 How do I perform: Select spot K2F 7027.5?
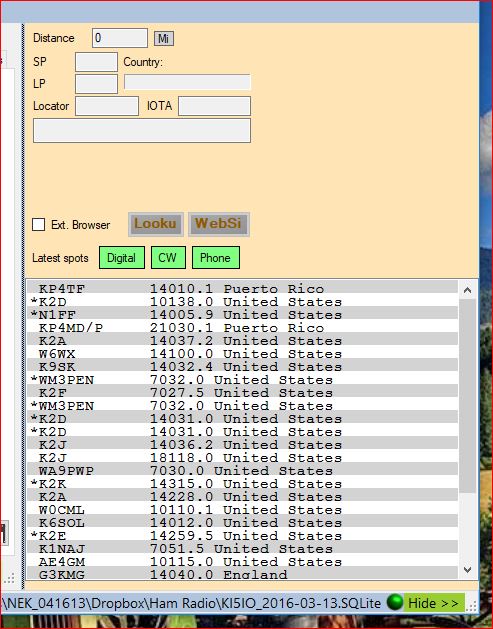pos(242,393)
